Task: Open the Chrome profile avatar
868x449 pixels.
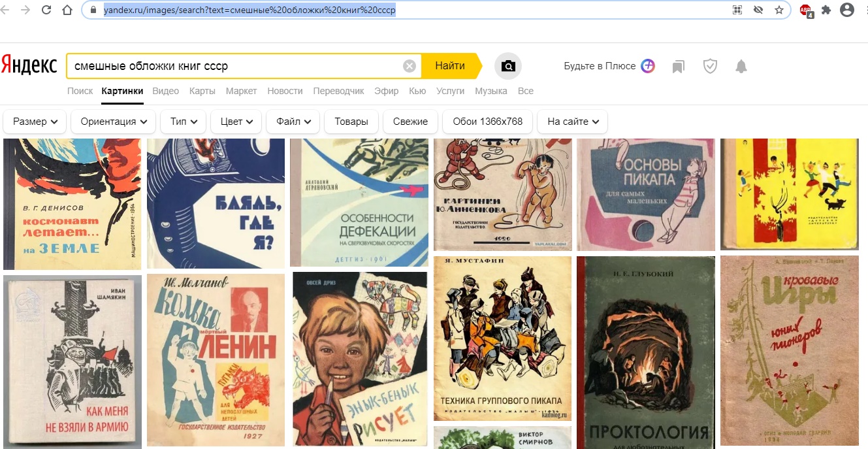Action: [x=847, y=10]
